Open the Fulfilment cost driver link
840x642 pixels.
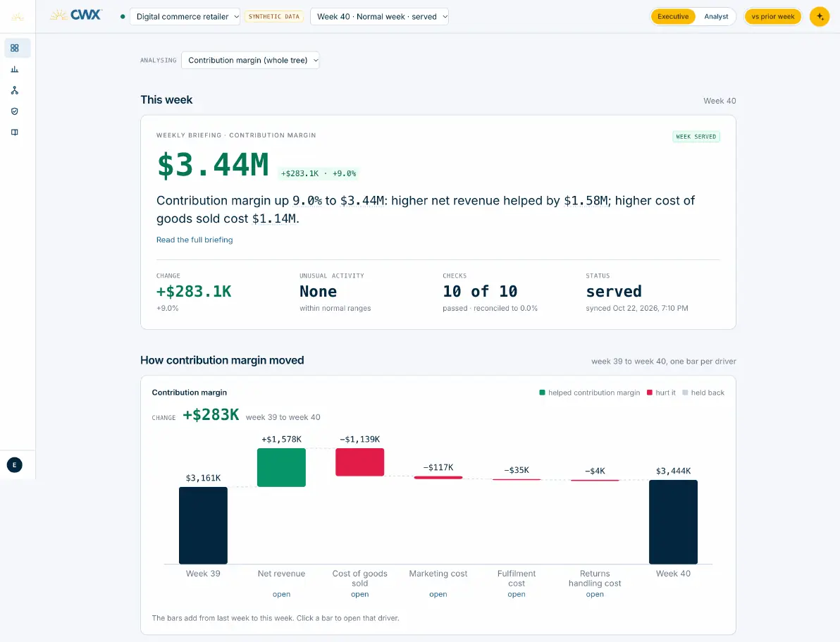coord(517,594)
